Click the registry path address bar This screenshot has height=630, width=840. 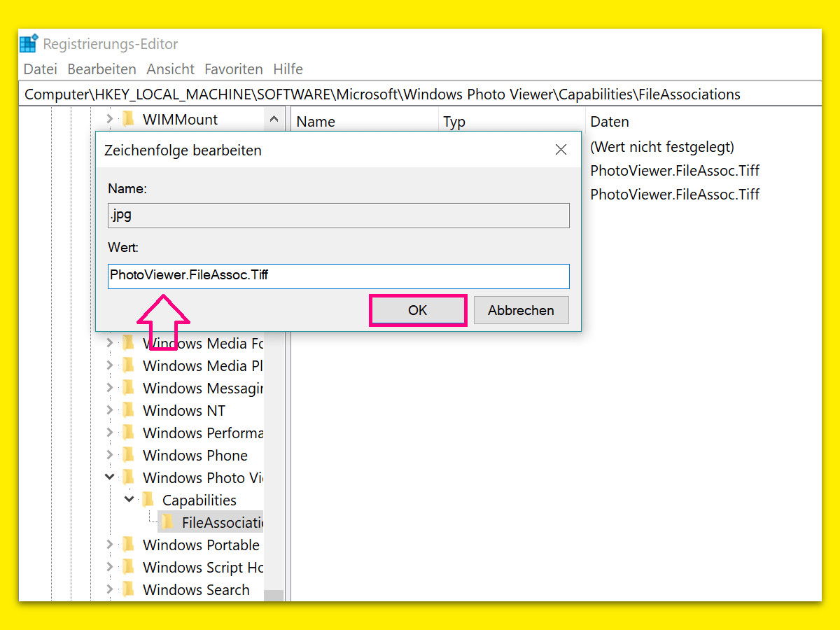[420, 94]
